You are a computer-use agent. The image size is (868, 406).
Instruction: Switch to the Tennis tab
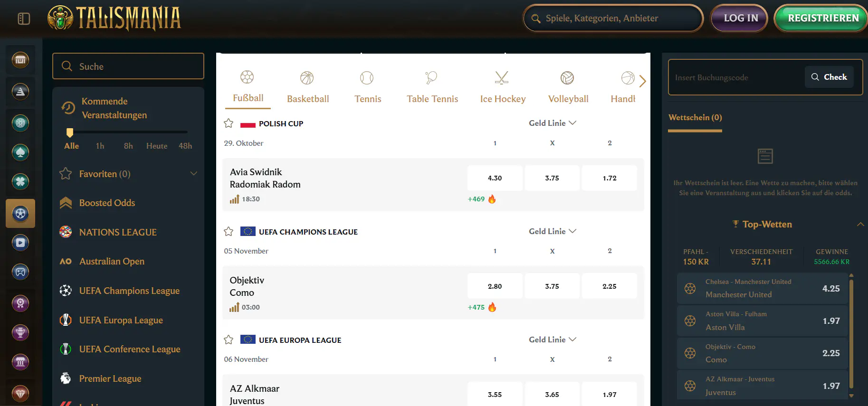click(x=368, y=87)
